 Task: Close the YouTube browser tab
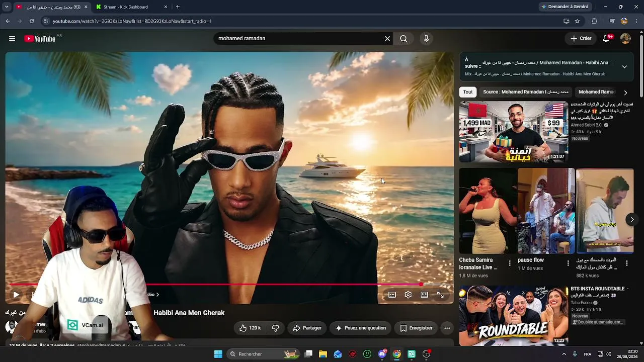[86, 7]
